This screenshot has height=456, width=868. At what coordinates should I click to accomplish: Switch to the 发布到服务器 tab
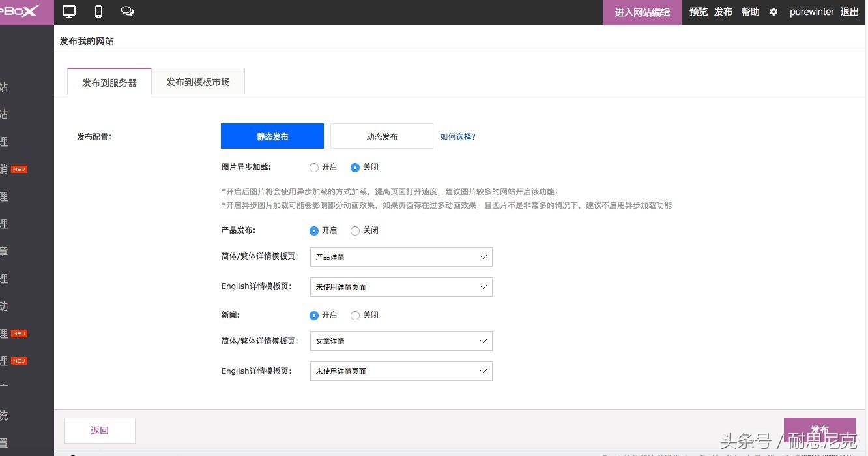[x=109, y=81]
